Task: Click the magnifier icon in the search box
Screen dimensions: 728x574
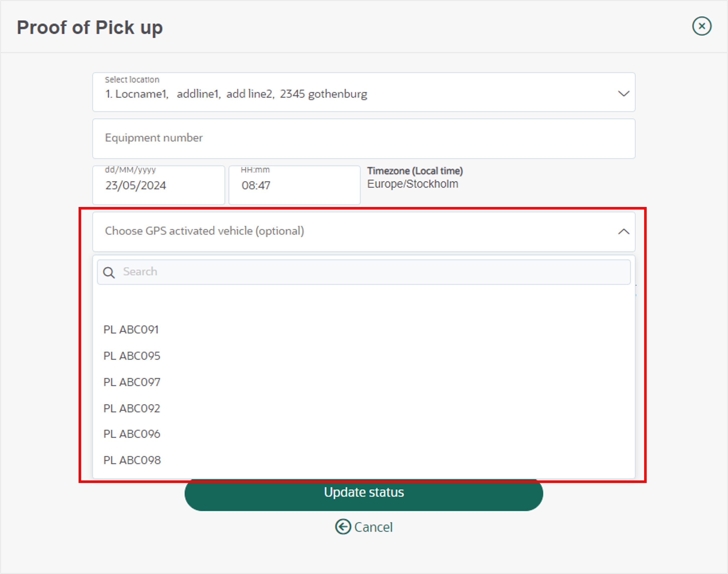Action: coord(109,272)
